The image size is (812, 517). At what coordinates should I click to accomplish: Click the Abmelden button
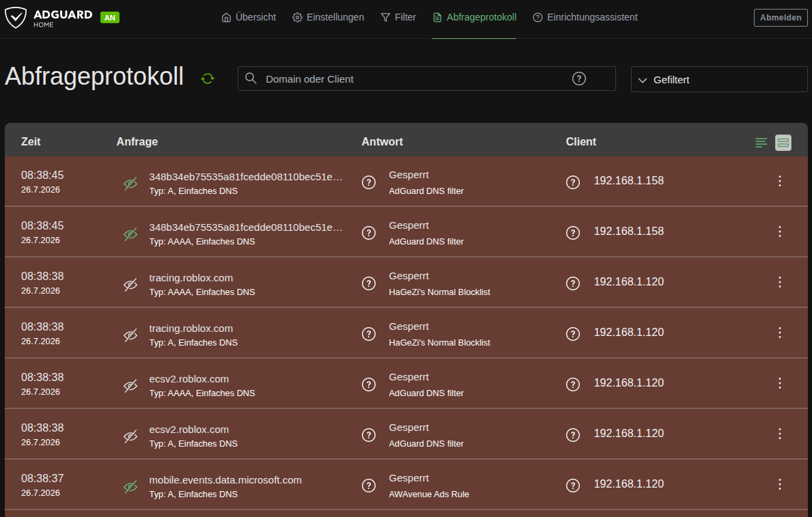point(781,18)
